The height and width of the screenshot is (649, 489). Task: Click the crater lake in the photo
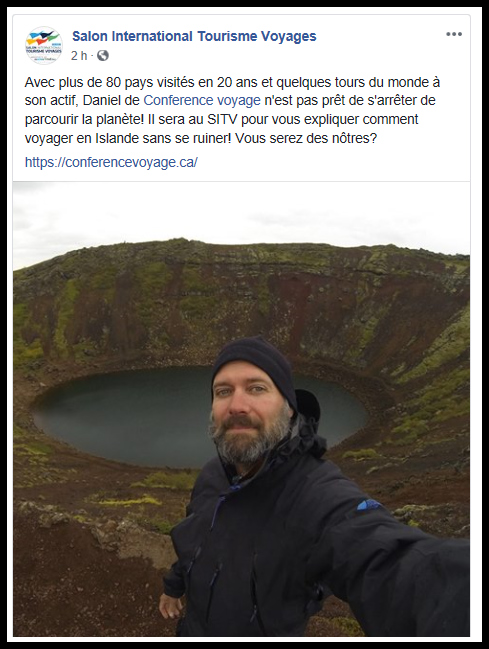[124, 418]
